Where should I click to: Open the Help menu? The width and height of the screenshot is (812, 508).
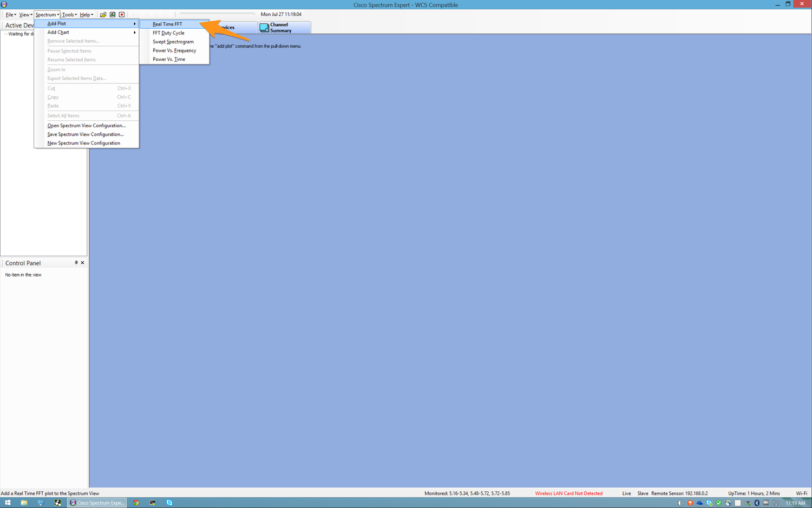(87, 15)
